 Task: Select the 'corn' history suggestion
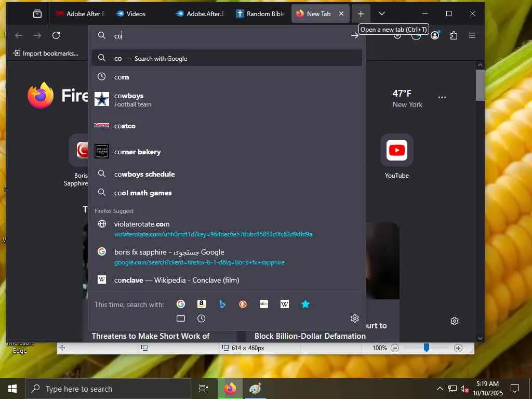pos(227,77)
